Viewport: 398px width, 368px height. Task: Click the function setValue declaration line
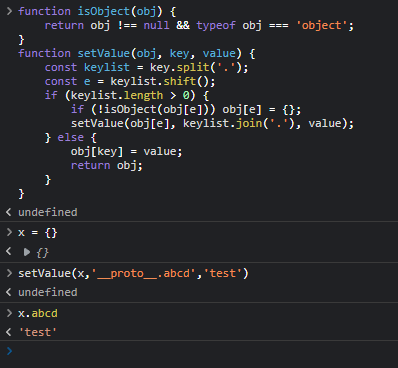pyautogui.click(x=137, y=53)
